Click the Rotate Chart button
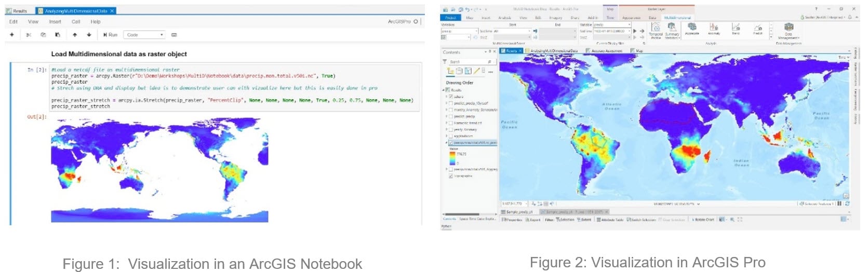The width and height of the screenshot is (868, 272). point(704,220)
